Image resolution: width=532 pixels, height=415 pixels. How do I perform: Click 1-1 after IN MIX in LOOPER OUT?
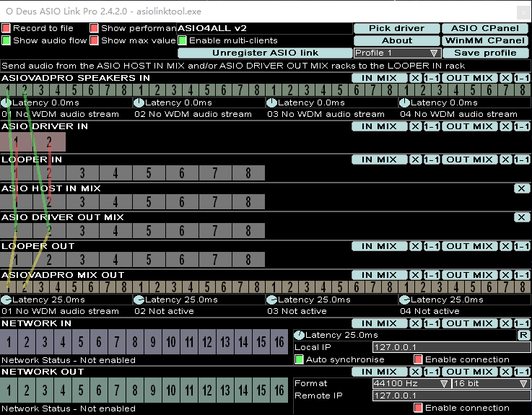[432, 246]
